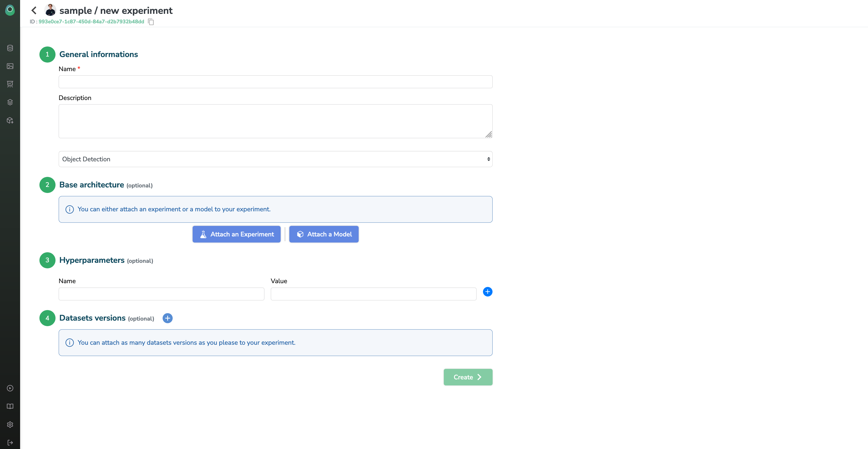Click the logout icon in sidebar
This screenshot has height=449, width=868.
pos(10,443)
